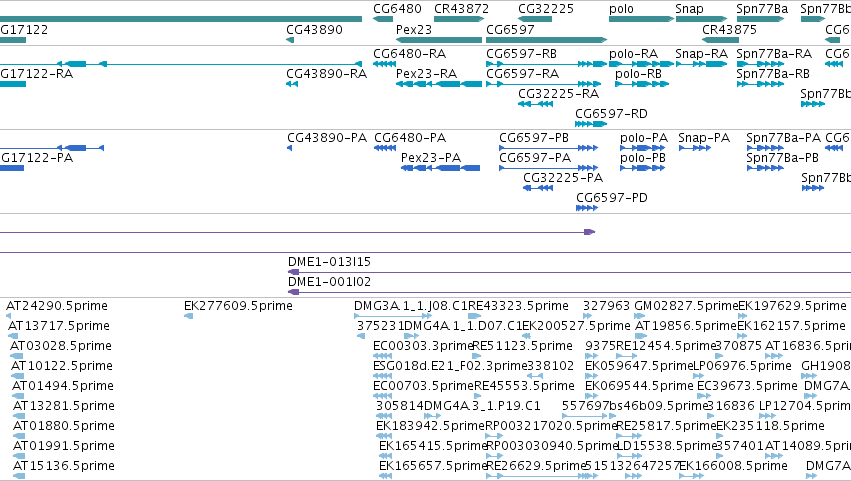Click protein CG6480-PA label
The width and height of the screenshot is (851, 481).
coord(410,138)
